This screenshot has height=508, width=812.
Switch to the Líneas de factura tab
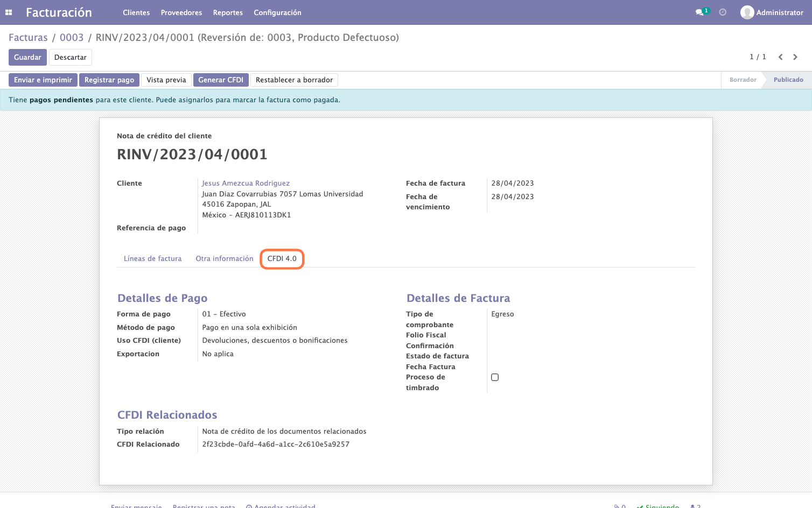pos(153,259)
